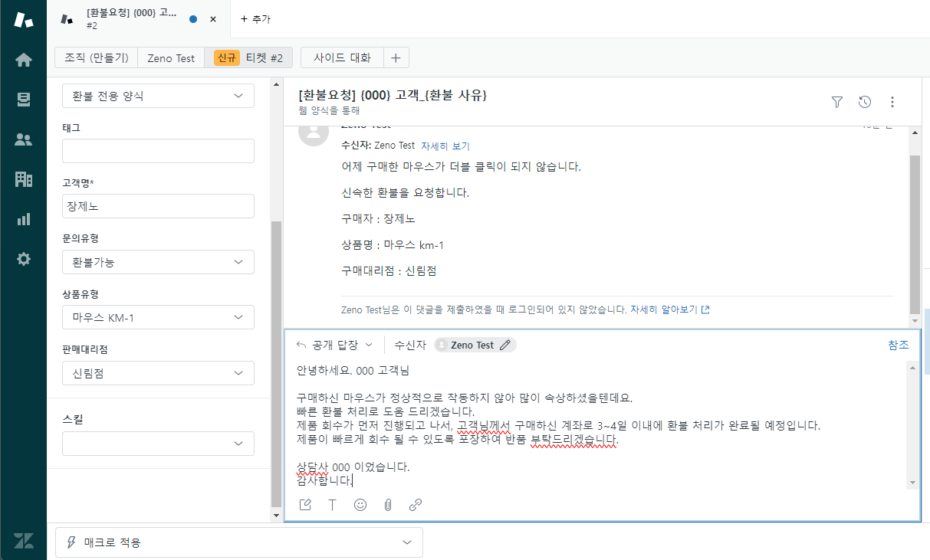Insert an emoji in the reply editor
The image size is (930, 560).
point(360,504)
